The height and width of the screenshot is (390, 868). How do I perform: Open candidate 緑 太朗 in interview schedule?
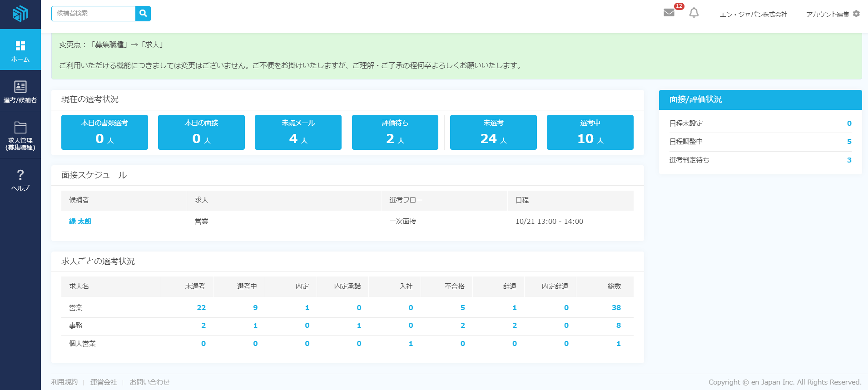tap(80, 222)
